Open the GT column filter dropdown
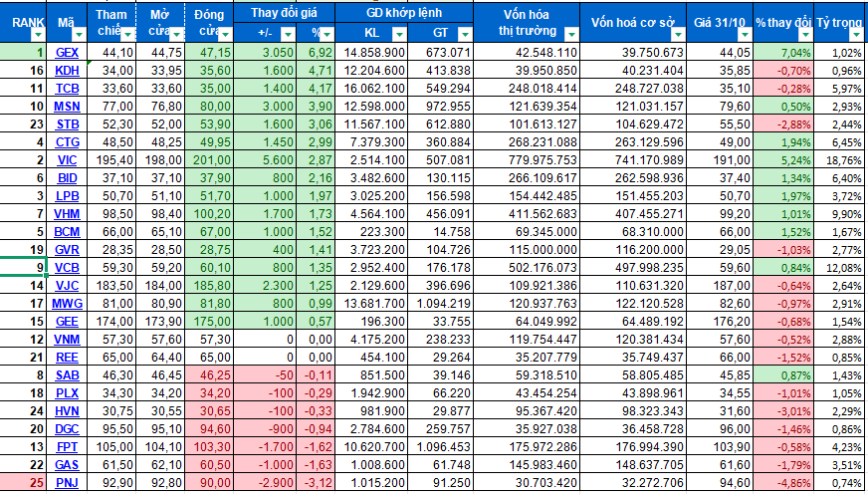Screen dimensions: 868x494 [x=465, y=36]
